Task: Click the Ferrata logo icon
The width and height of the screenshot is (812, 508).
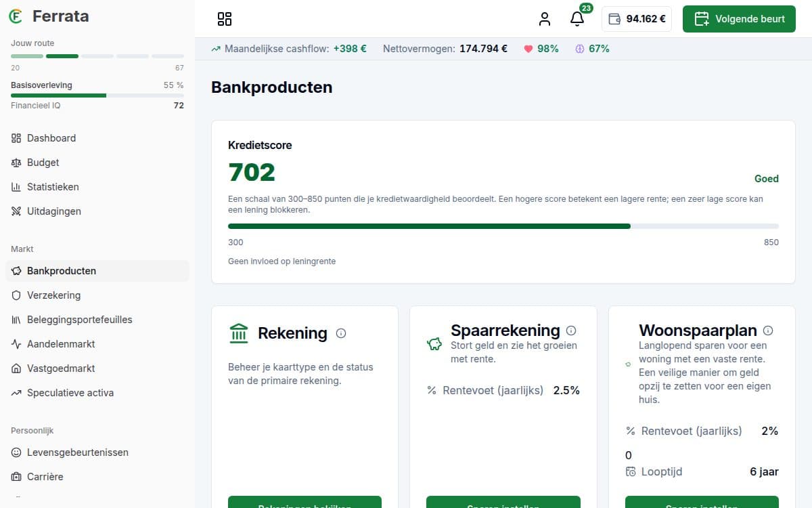Action: (16, 16)
